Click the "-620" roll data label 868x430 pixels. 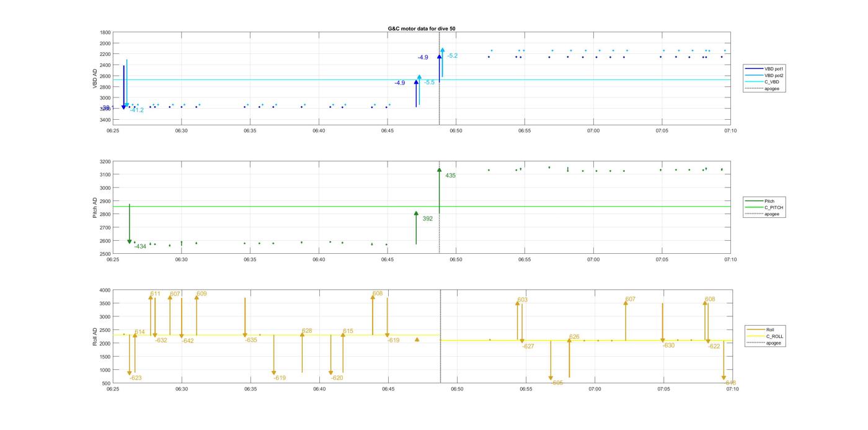click(x=337, y=378)
